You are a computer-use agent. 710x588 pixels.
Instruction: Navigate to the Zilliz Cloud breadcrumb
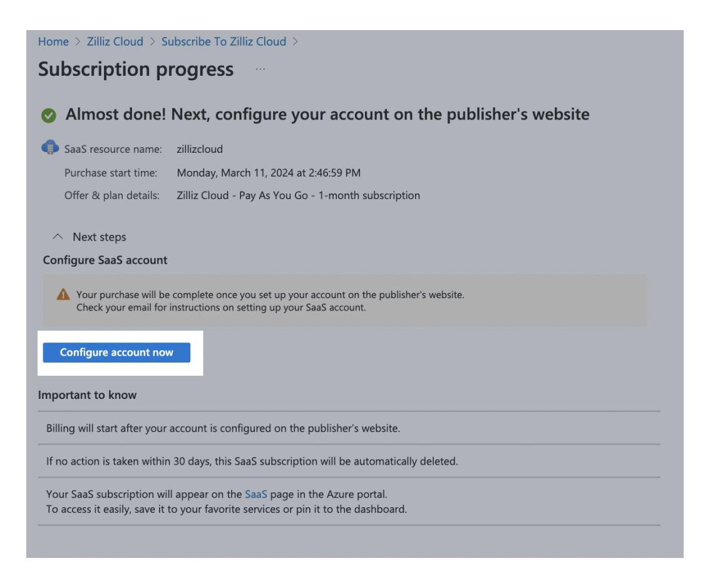click(115, 41)
